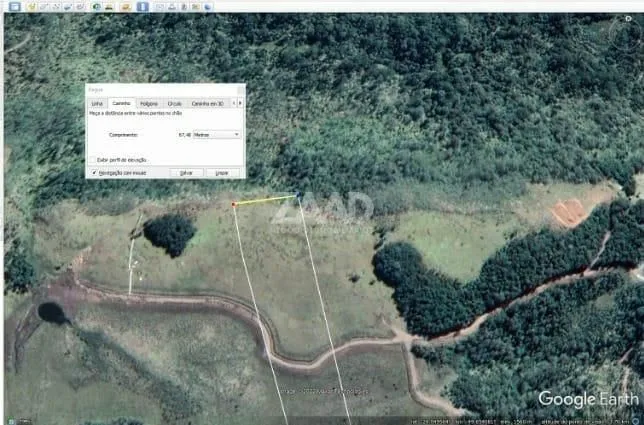Click the Limpar button

(x=222, y=172)
